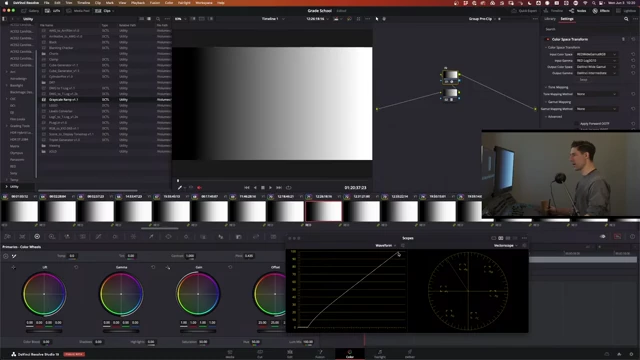Viewport: 640px width, 360px height.
Task: Toggle the Effects panel button
Action: pos(601,11)
